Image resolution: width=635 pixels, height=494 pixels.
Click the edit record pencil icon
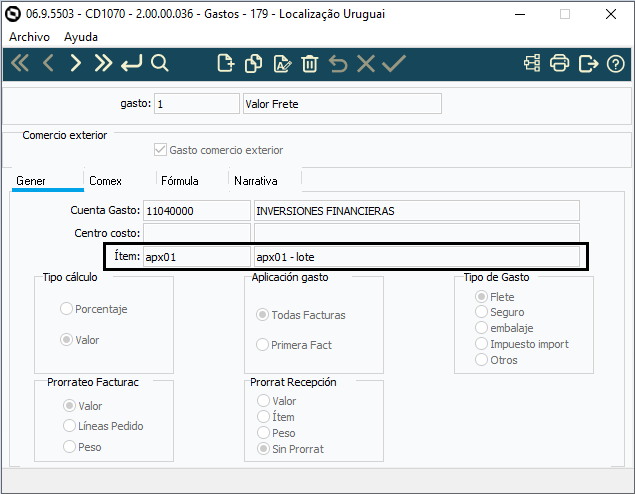point(282,64)
